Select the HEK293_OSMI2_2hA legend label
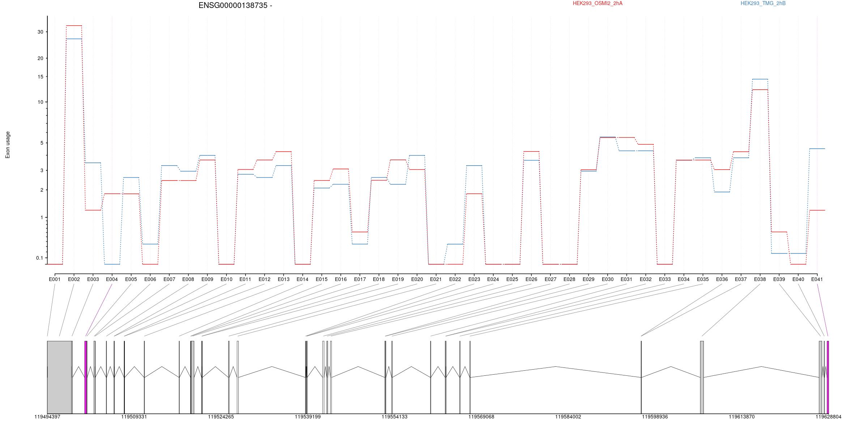Screen dimensions: 868x434 click(x=597, y=3)
